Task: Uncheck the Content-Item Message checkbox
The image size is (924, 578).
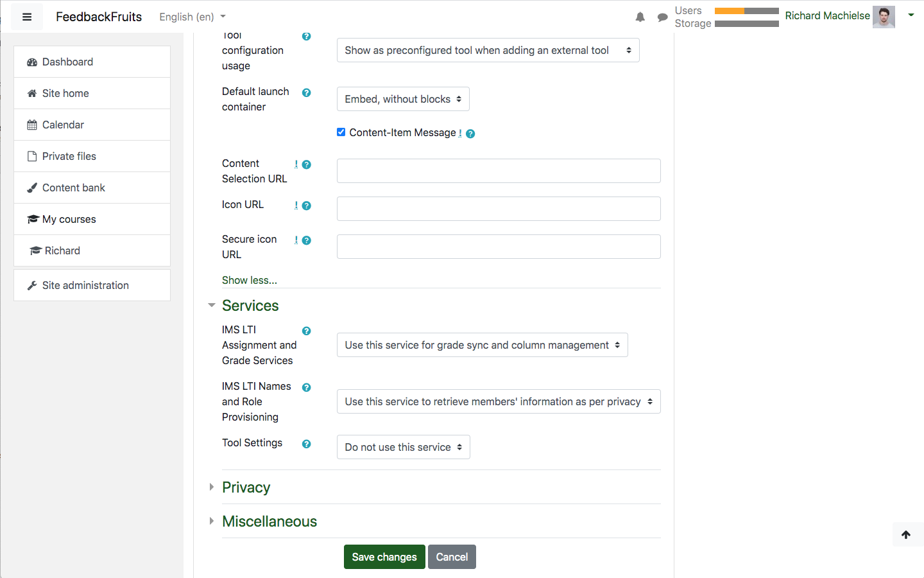Action: coord(341,132)
